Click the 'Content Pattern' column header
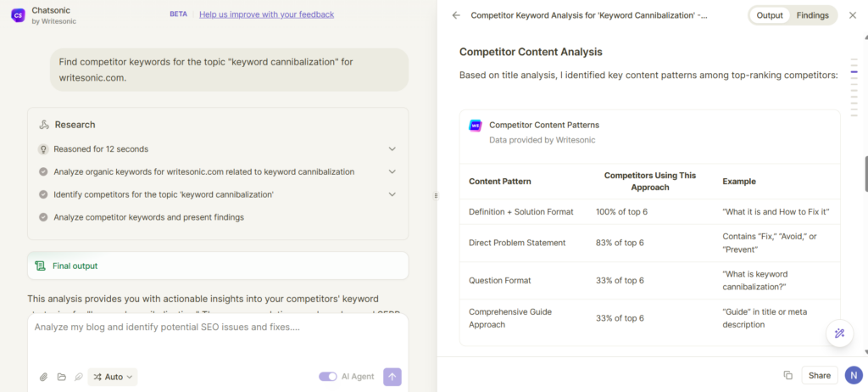Screen dimensions: 868x392 (500, 182)
